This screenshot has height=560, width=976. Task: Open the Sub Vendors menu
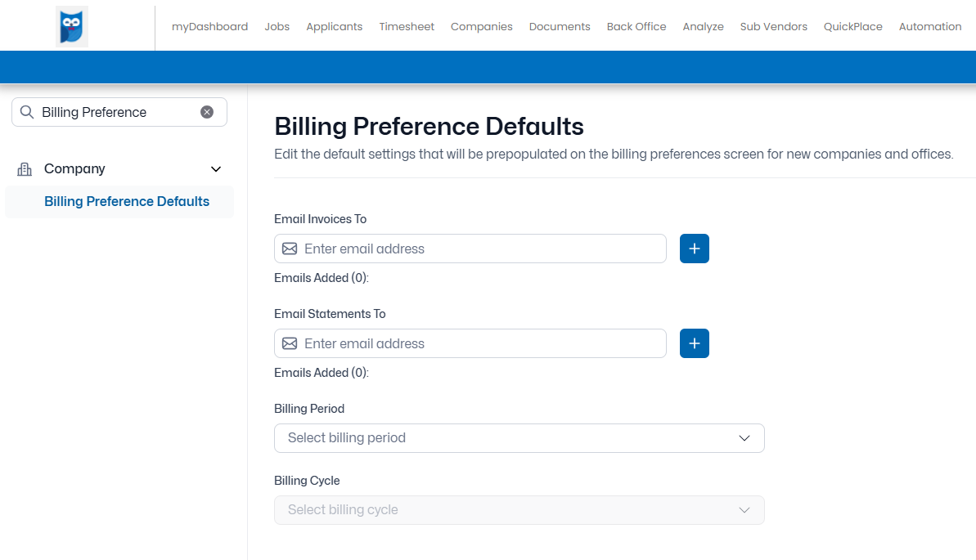(x=774, y=27)
